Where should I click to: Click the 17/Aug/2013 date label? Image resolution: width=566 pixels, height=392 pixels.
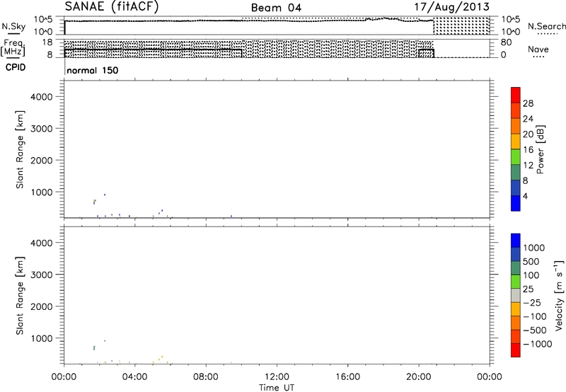tap(451, 6)
